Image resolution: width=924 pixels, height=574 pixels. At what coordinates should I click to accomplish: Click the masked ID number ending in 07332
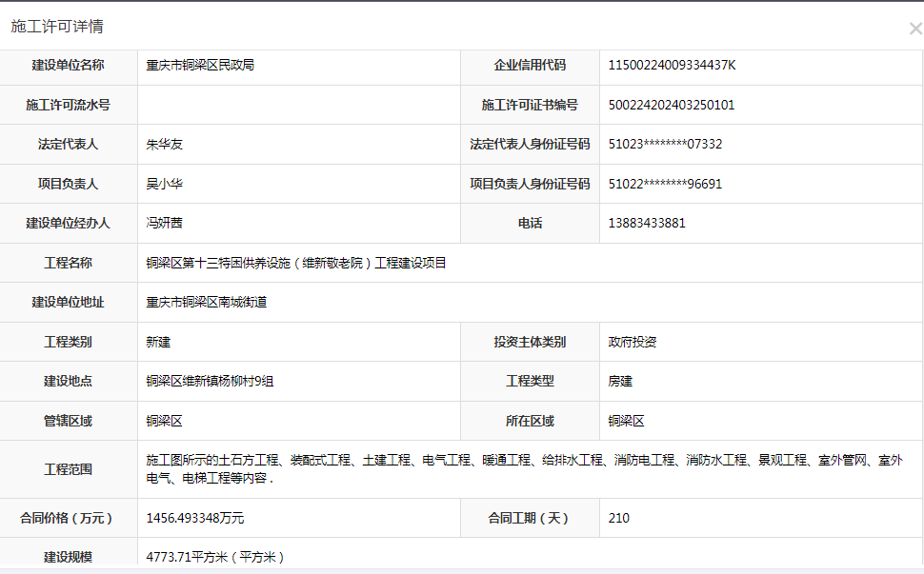665,145
